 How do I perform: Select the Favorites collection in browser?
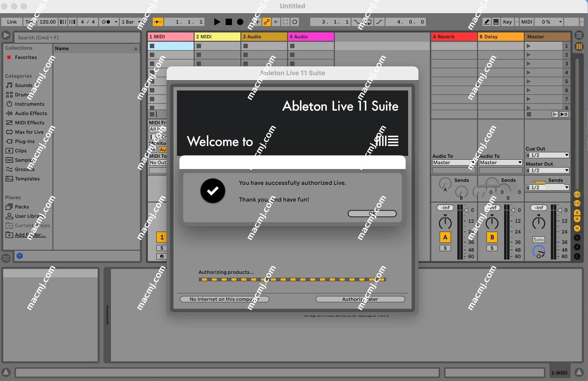point(25,57)
